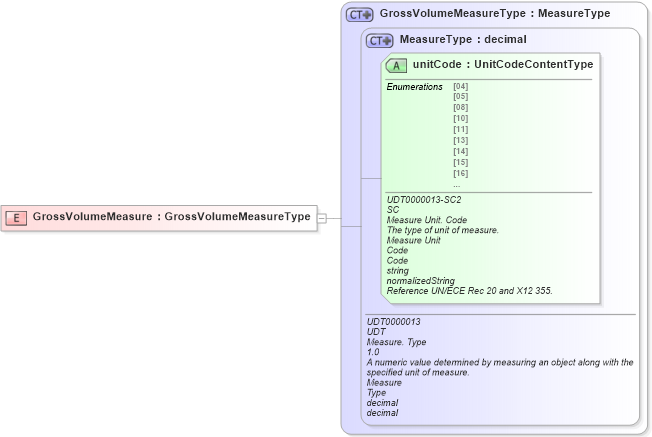Image resolution: width=652 pixels, height=437 pixels.
Task: Click the Enumerations label
Action: pyautogui.click(x=415, y=87)
